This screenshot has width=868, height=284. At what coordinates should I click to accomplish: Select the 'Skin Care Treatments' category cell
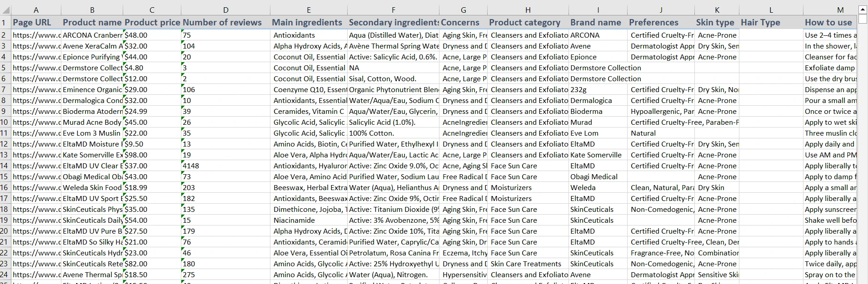pos(528,264)
